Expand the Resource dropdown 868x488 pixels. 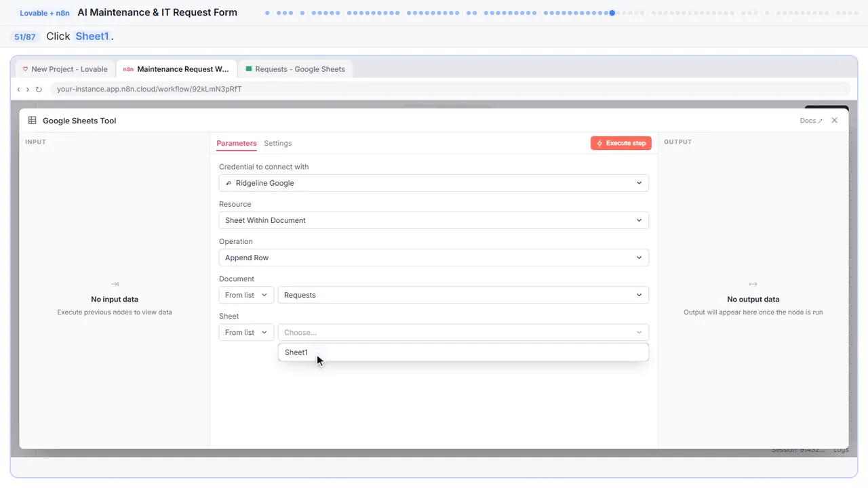pos(434,220)
